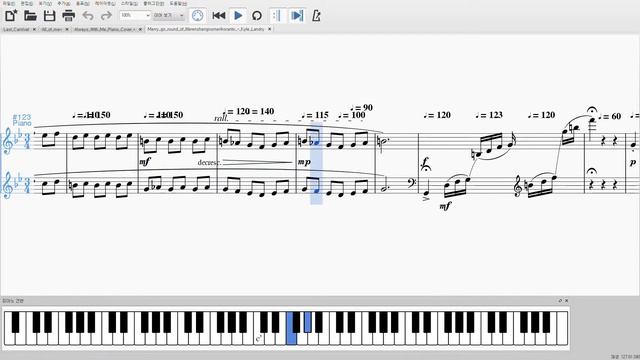640x360 pixels.
Task: Select the fermata over the lower-staff rest
Action: 591,171
